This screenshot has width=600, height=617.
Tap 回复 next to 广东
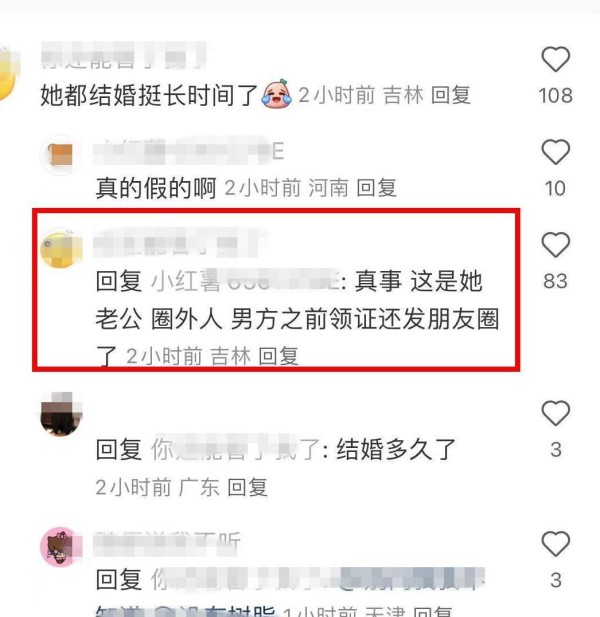pos(248,488)
